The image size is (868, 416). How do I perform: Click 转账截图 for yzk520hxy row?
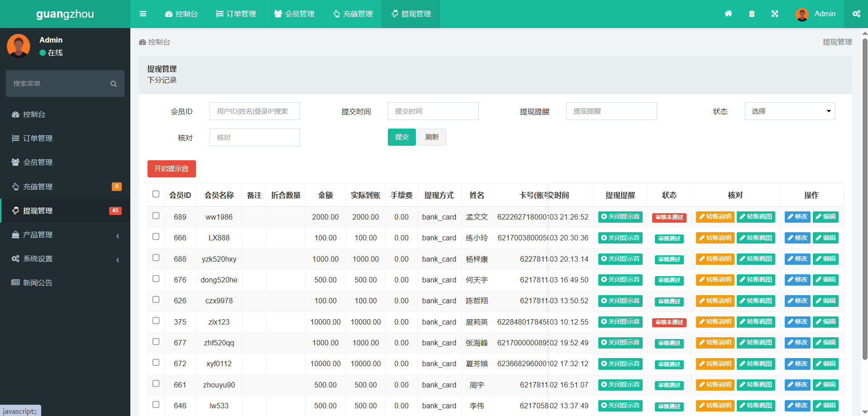[x=756, y=259]
